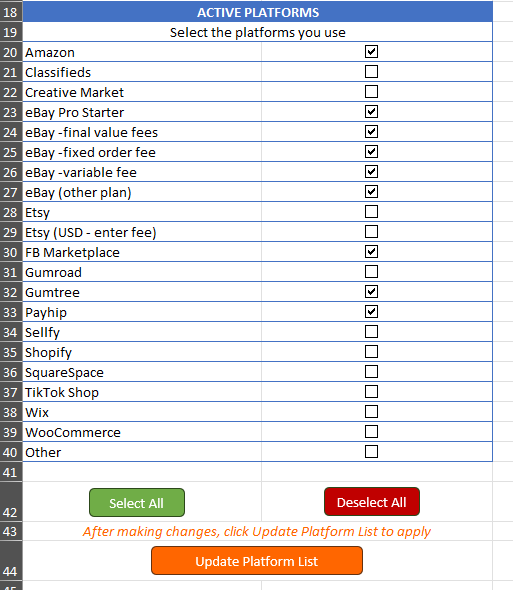Click the red Deselect All button
Screen dimensions: 513x590
click(371, 502)
